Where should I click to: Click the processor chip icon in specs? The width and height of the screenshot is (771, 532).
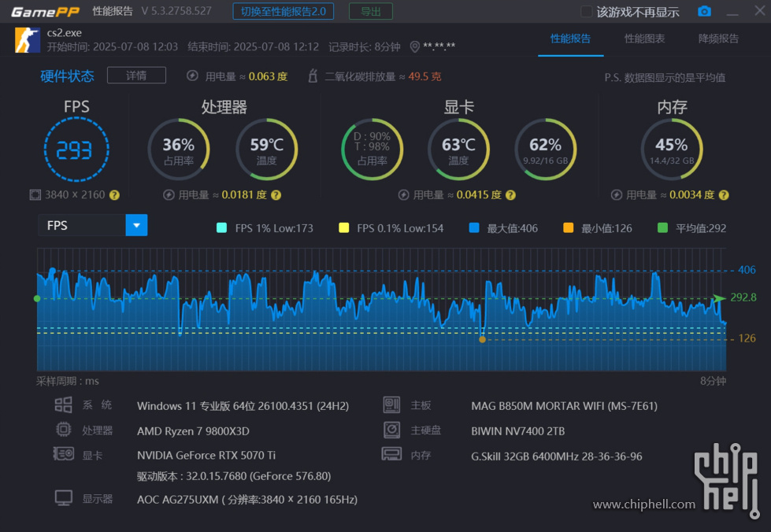[64, 430]
